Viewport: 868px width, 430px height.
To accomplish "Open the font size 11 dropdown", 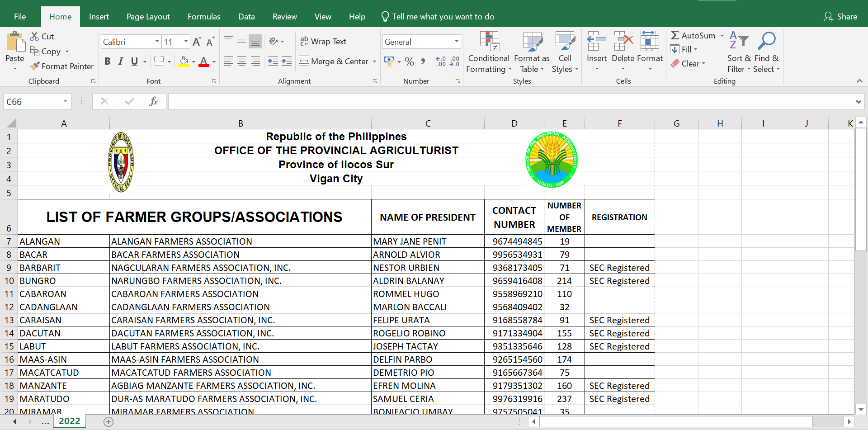I will coord(186,42).
